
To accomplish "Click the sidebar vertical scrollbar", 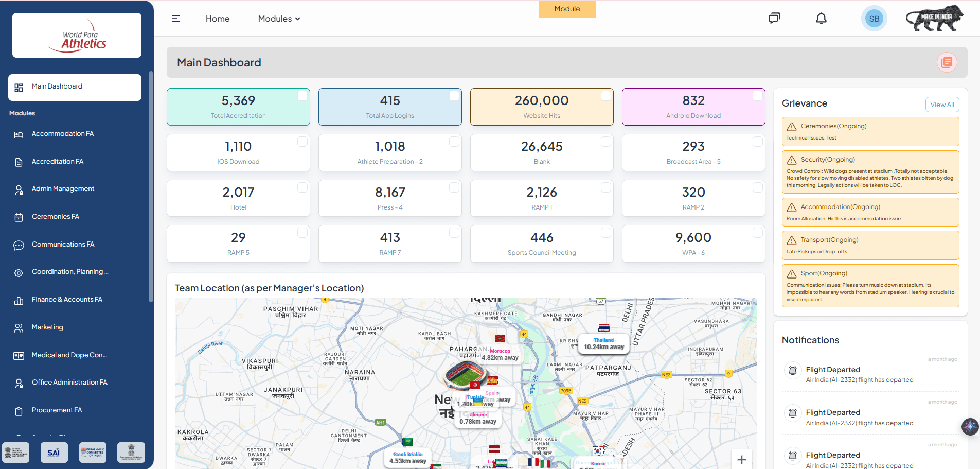I will click(x=151, y=185).
